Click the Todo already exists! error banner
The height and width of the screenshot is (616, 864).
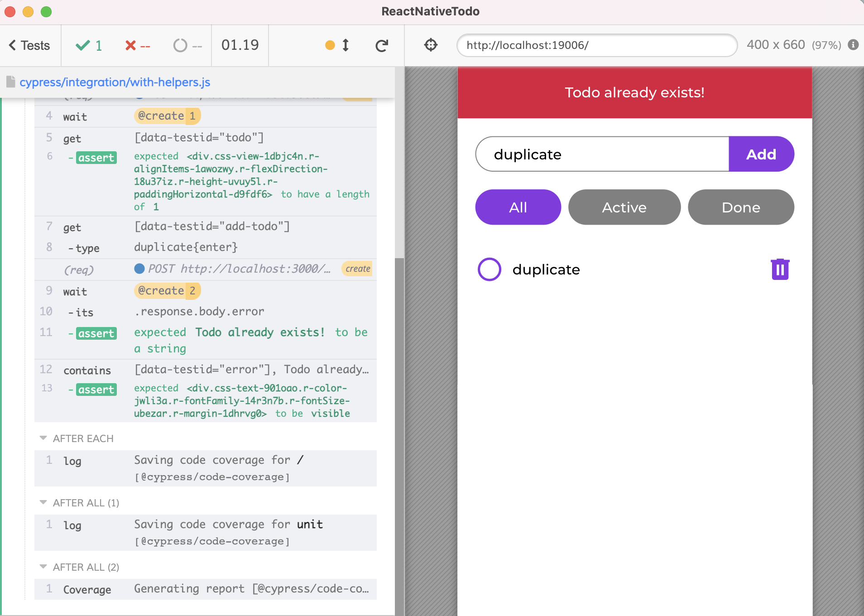click(634, 92)
